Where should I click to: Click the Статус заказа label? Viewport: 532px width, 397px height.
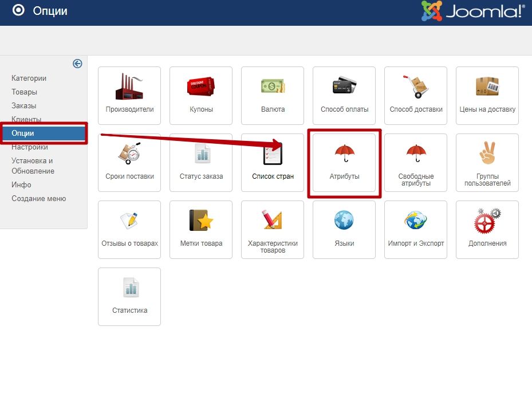click(x=201, y=176)
